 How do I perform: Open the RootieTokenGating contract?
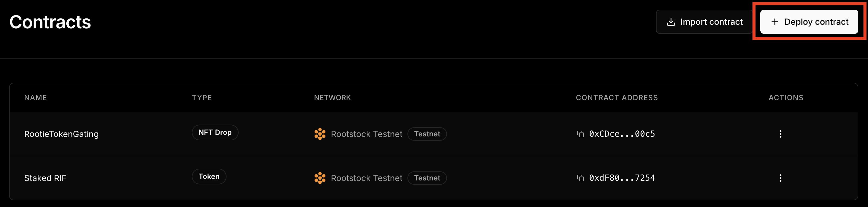pos(61,134)
